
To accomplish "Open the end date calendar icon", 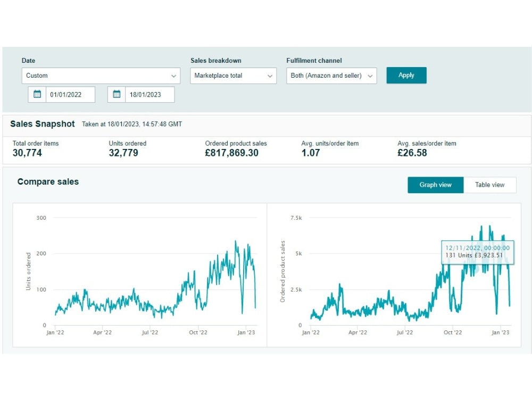I will [x=117, y=94].
